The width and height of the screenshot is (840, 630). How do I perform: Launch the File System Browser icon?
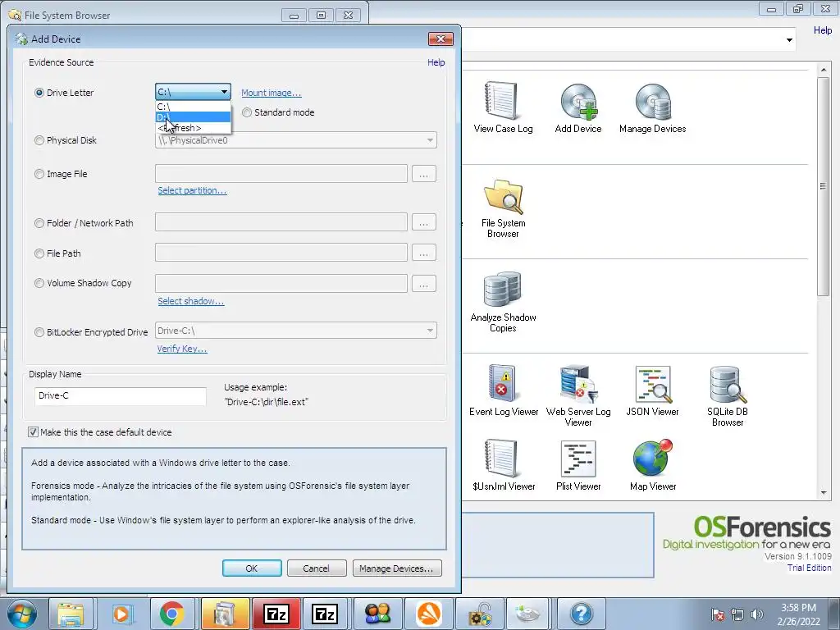pyautogui.click(x=503, y=208)
